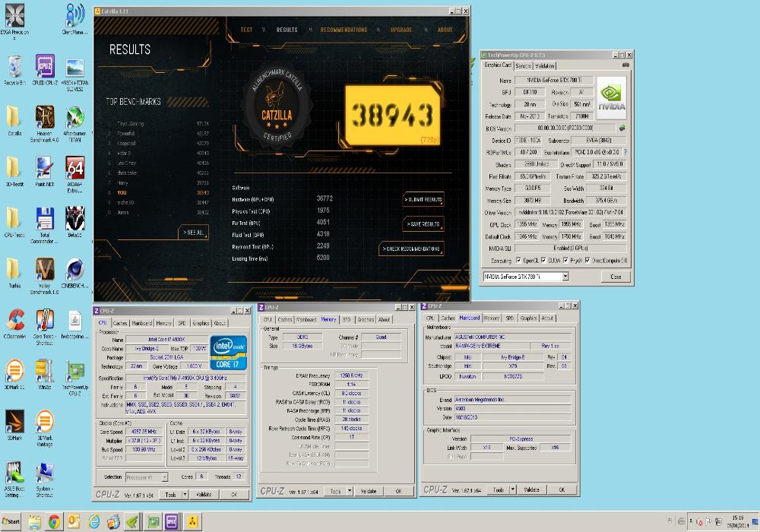Expand Tools arrow in CPU-Z Memory window
Viewport: 760px width, 532px height.
tap(350, 491)
